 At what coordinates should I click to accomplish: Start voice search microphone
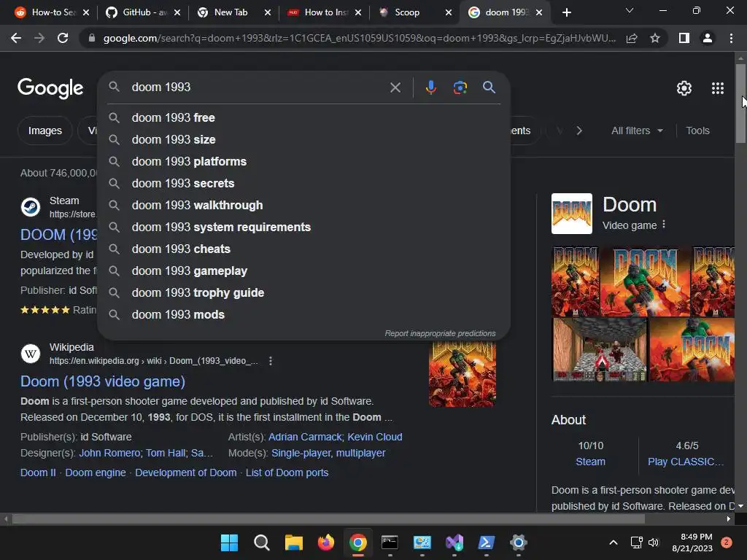coord(430,87)
